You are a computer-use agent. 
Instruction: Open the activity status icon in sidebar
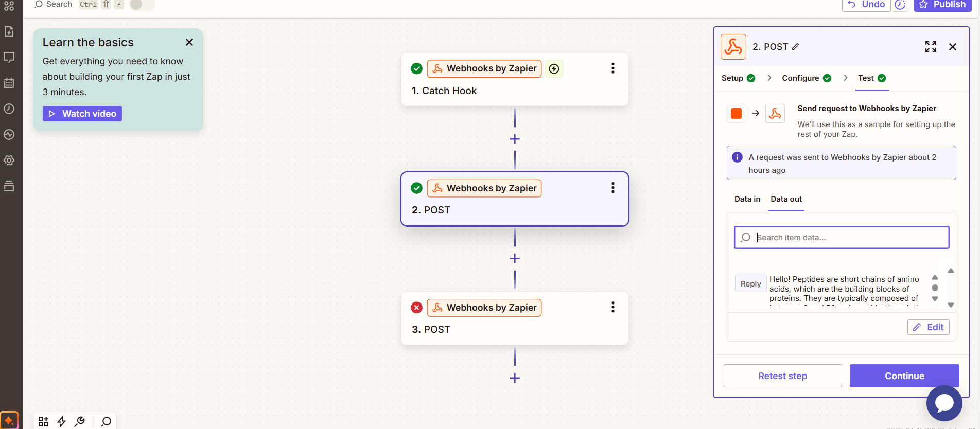[x=9, y=134]
